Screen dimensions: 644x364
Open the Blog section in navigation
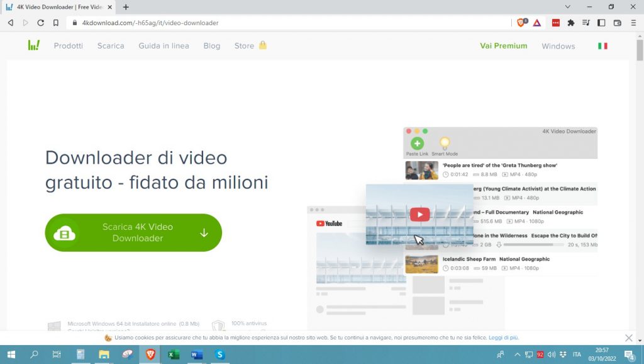click(212, 45)
